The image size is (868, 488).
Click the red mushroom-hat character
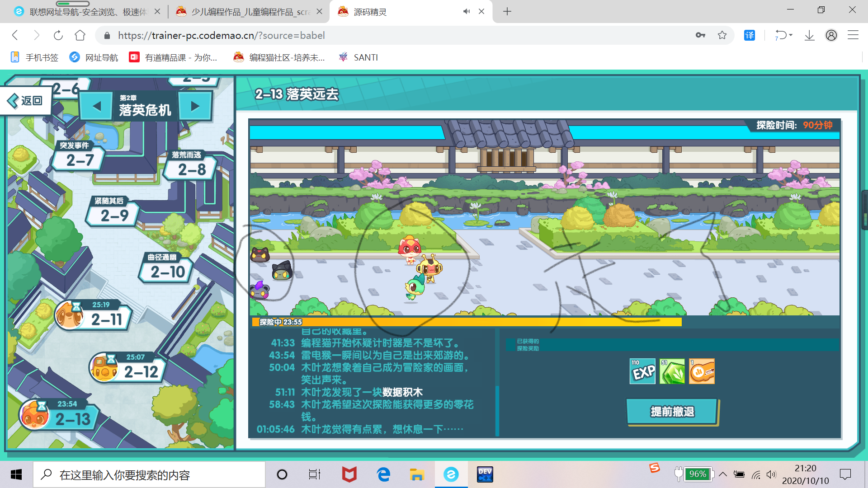pyautogui.click(x=410, y=249)
